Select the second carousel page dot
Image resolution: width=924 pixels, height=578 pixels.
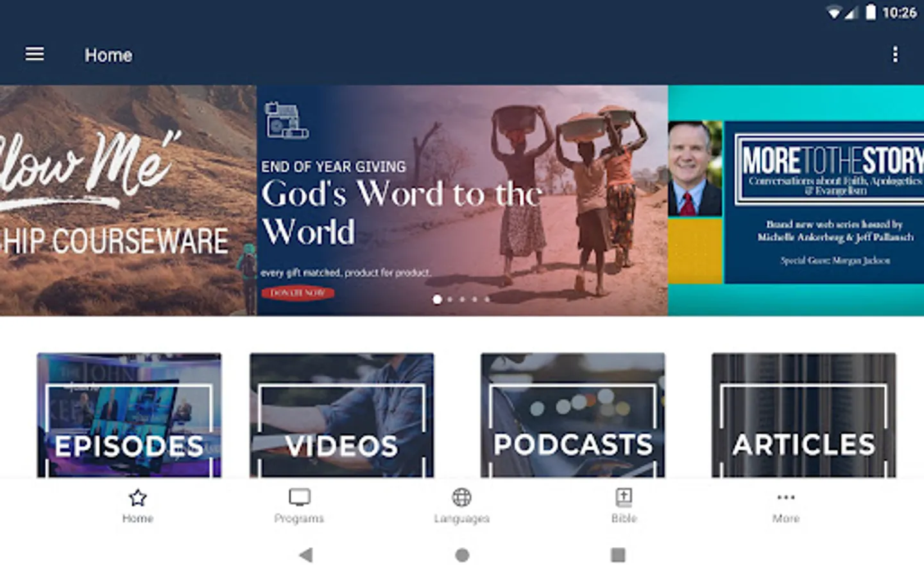[450, 299]
